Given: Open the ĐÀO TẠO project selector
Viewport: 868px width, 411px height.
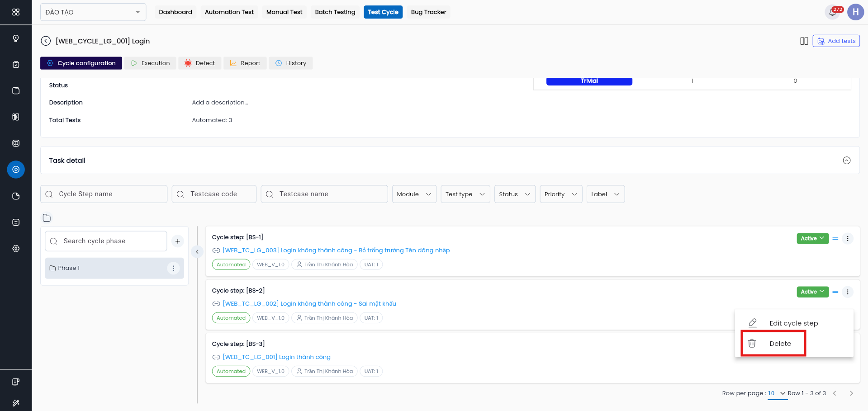Looking at the screenshot, I should pyautogui.click(x=93, y=12).
